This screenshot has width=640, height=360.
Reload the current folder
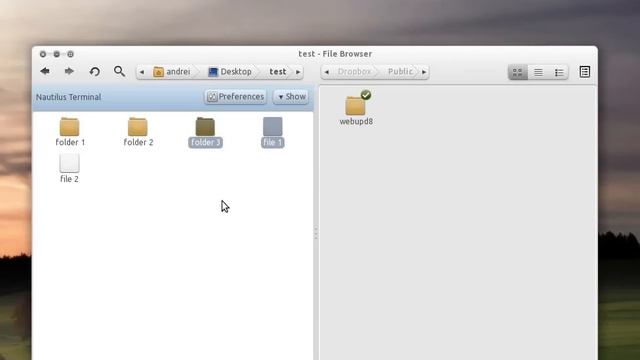tap(95, 72)
